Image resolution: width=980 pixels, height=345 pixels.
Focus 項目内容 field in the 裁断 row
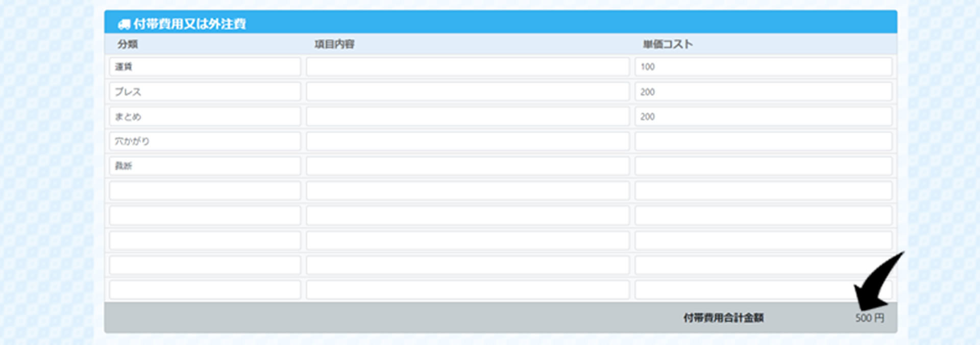tap(468, 166)
